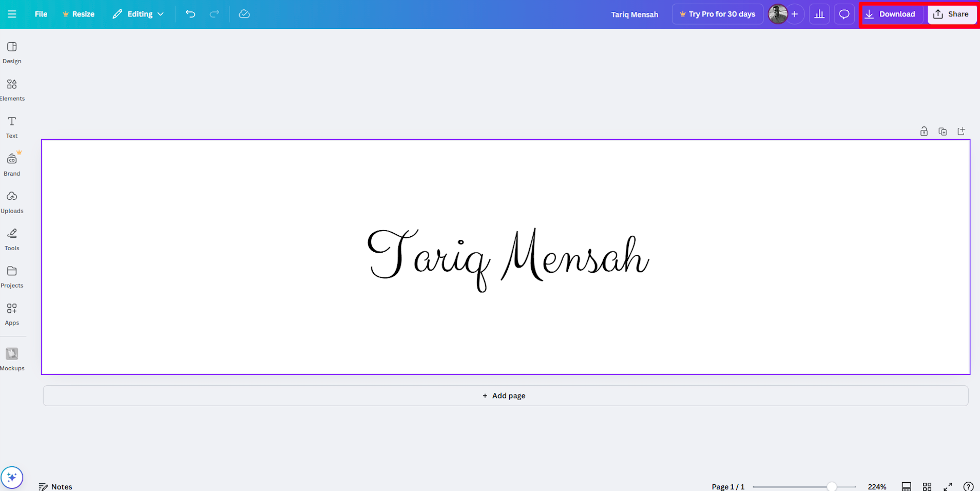The width and height of the screenshot is (980, 491).
Task: Edit the Tariq Mensah design title
Action: click(x=635, y=14)
